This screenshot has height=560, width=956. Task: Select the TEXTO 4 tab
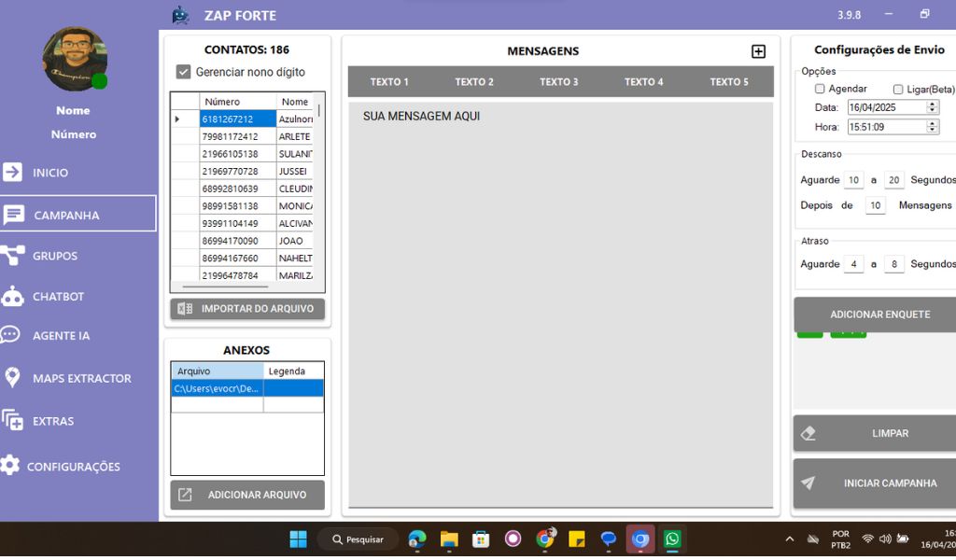pyautogui.click(x=643, y=82)
